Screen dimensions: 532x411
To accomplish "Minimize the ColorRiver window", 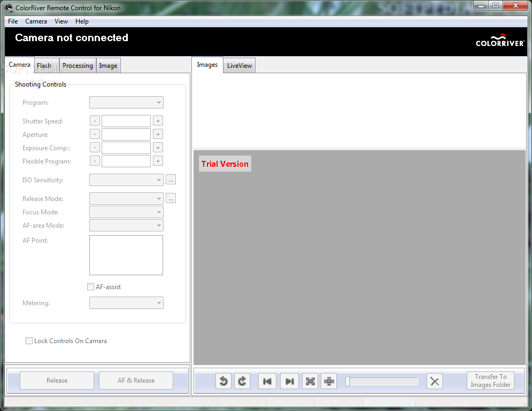I will (x=481, y=5).
